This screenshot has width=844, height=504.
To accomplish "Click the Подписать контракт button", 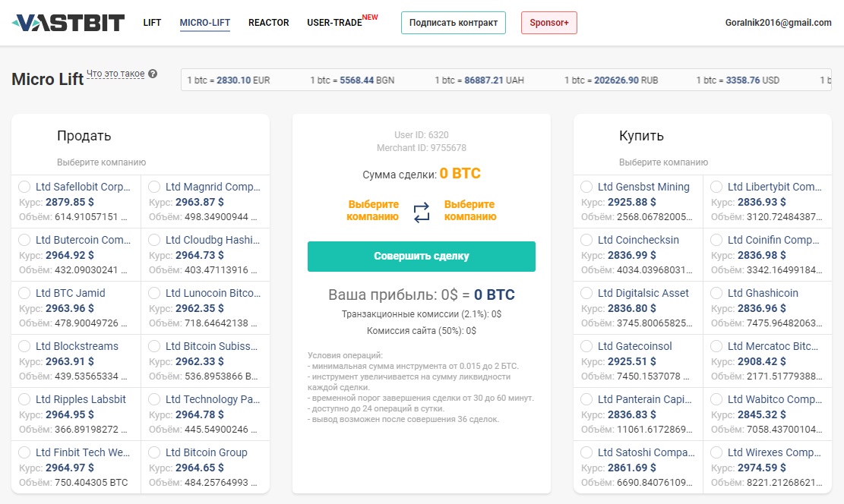I will 453,23.
